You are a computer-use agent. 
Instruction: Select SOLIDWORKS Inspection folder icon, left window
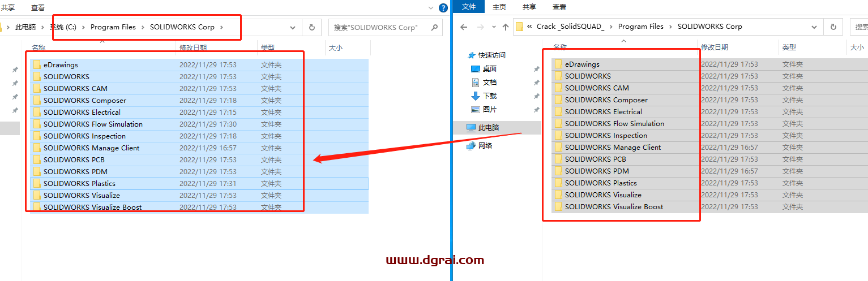[x=37, y=136]
